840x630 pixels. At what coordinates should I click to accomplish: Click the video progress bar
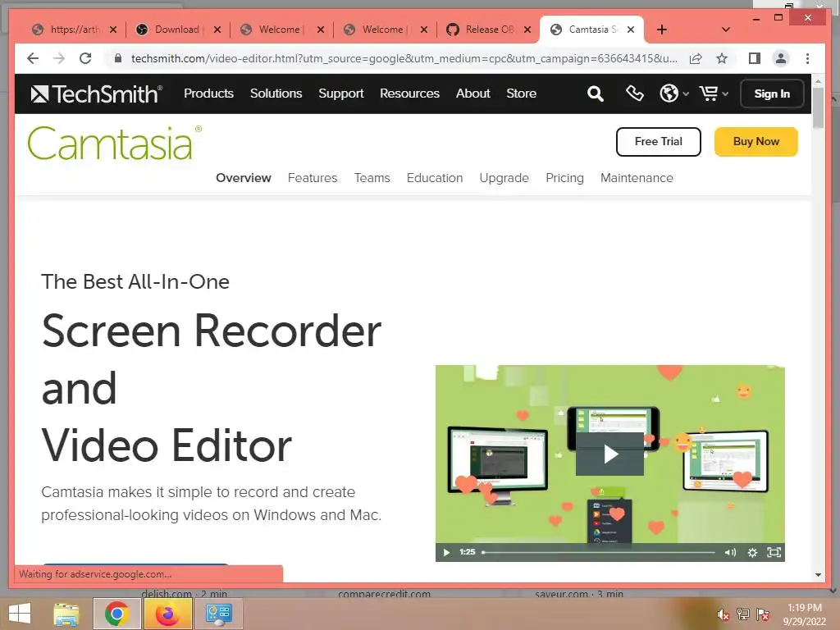click(x=598, y=552)
